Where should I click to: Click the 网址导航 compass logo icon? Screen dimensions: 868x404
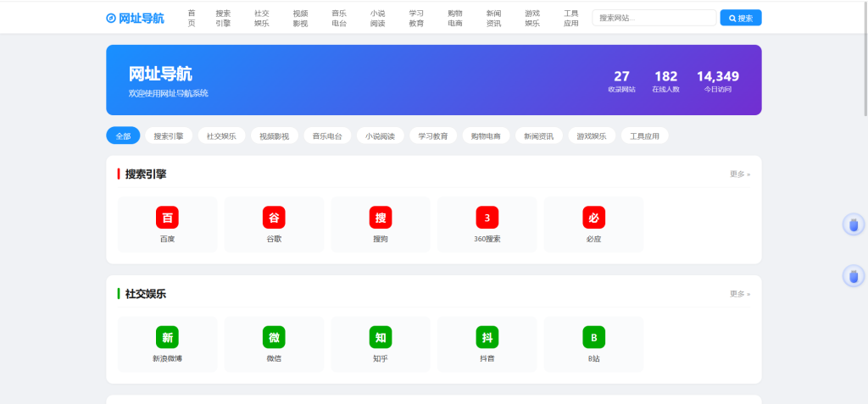coord(111,19)
